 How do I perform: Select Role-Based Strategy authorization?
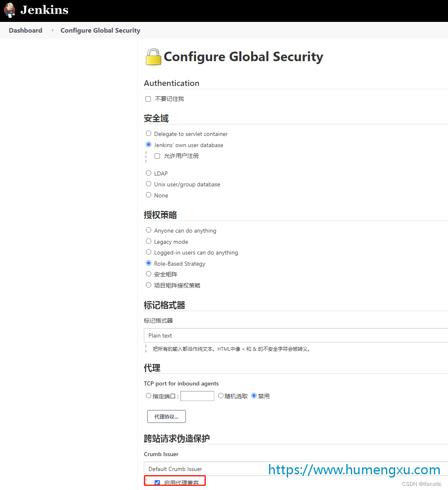click(148, 263)
